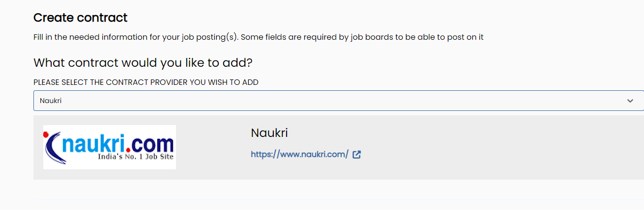Click the 'PLEASE SELECT THE CONTRACT PROVIDER' label
The height and width of the screenshot is (210, 644).
coord(146,82)
